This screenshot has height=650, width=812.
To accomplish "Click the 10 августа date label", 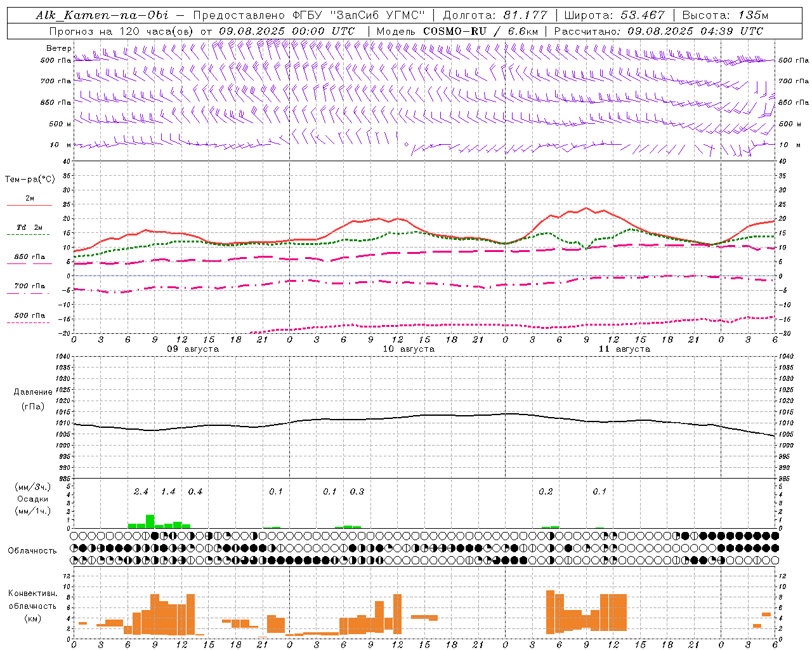I will [409, 349].
